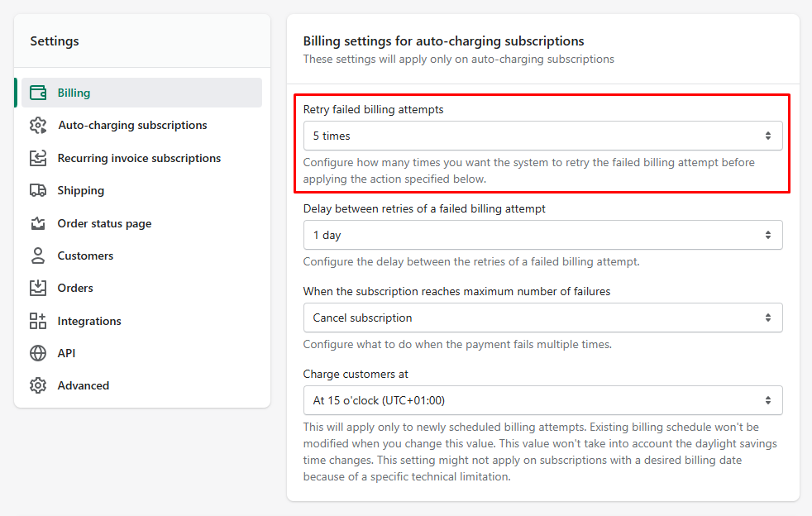Click the Orders inbox icon
812x516 pixels.
pos(38,288)
